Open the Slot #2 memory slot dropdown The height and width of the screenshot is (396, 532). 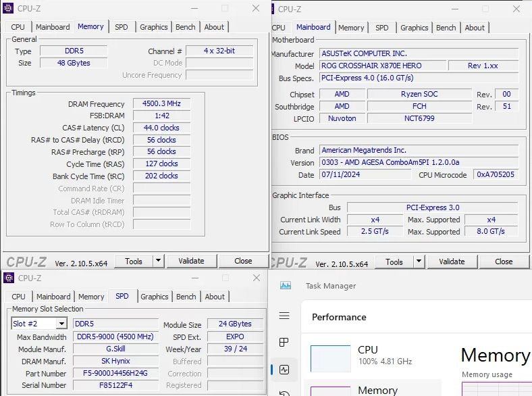(x=61, y=324)
